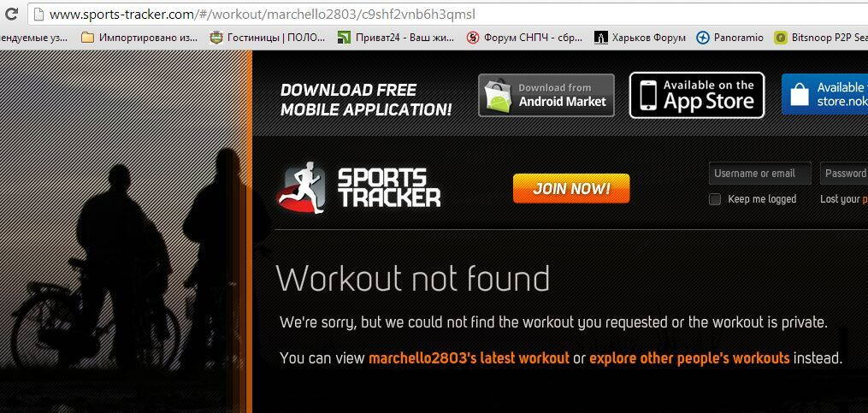Open marchello2803's latest workout link
Viewport: 868px width, 413px height.
(x=469, y=358)
